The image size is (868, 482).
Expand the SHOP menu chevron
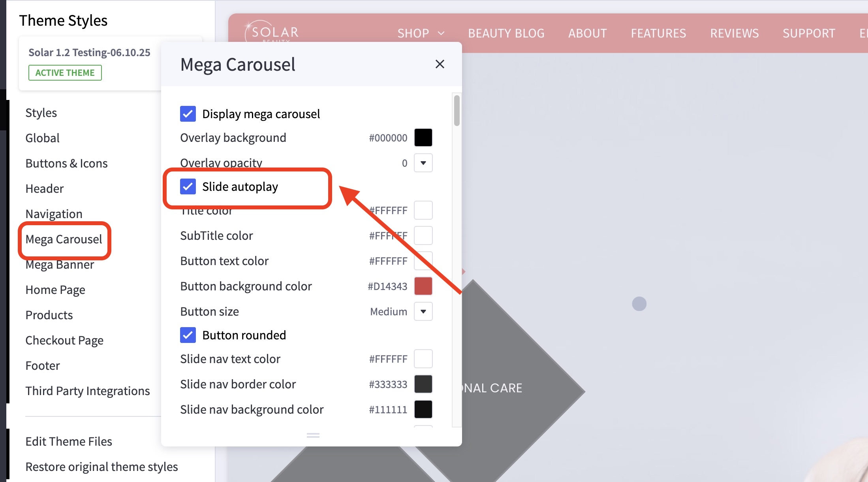[441, 34]
